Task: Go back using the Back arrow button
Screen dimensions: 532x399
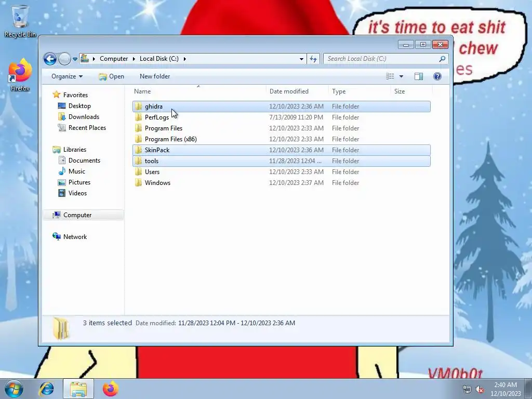Action: (x=50, y=59)
